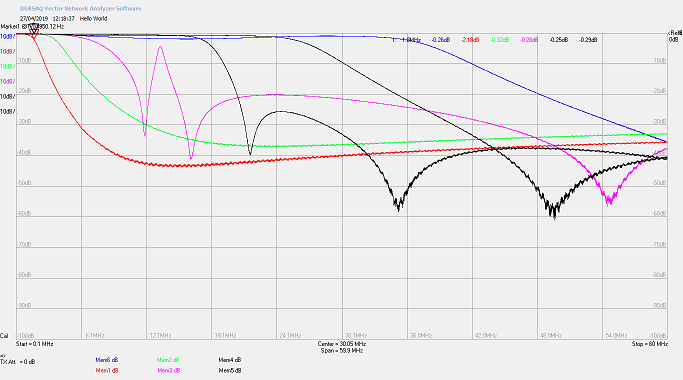The width and height of the screenshot is (683, 380).
Task: Click the red Mem1 dB trace label
Action: point(107,370)
